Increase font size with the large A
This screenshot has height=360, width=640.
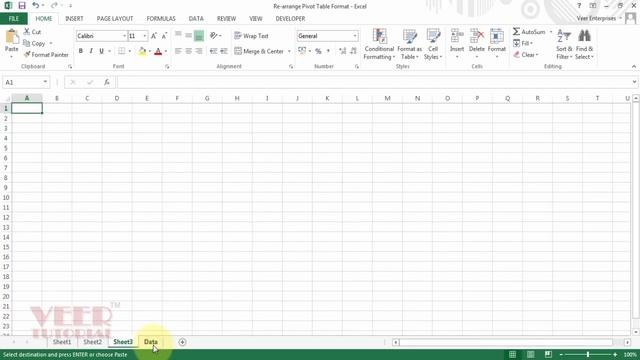tap(154, 36)
